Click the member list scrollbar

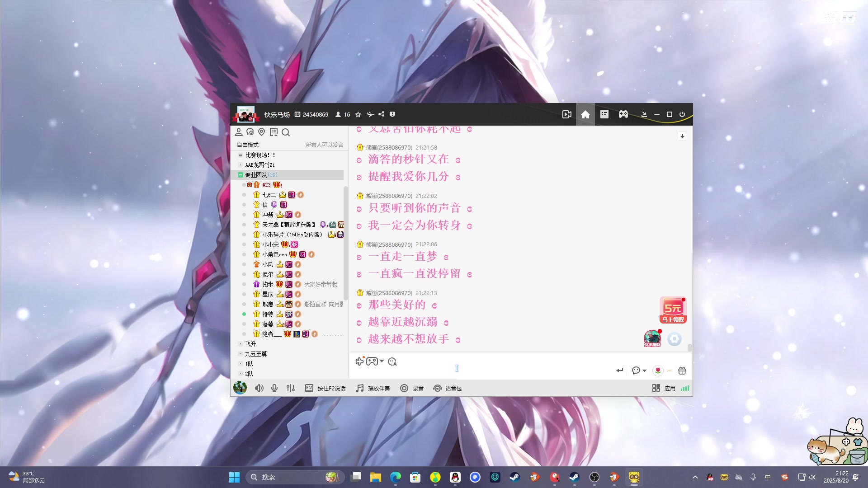pos(346,243)
